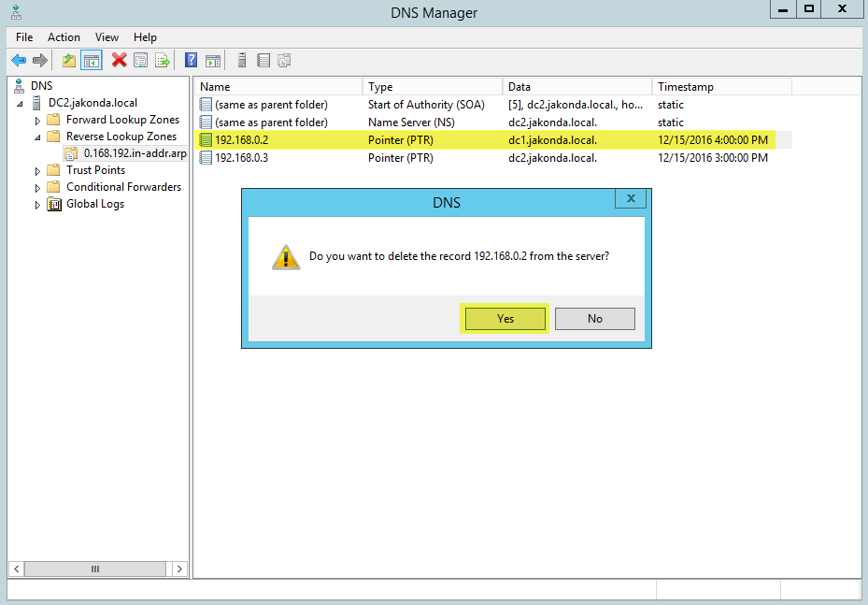Sort records by the Timestamp column header
868x605 pixels.
click(719, 87)
